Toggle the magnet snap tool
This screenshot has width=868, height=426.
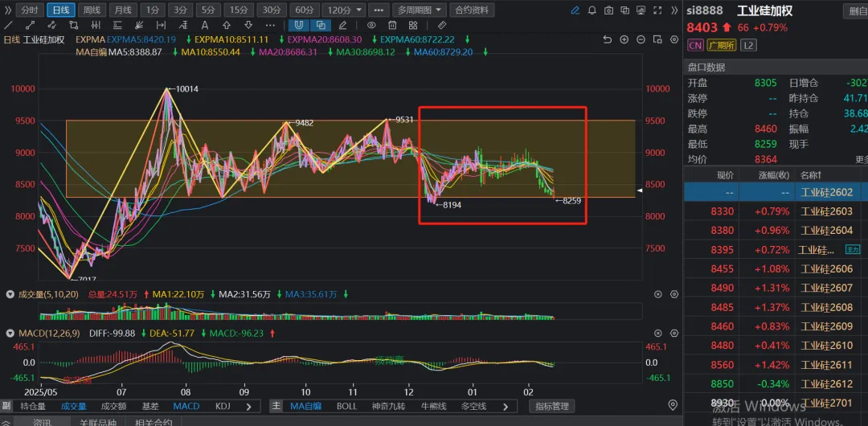coord(299,25)
